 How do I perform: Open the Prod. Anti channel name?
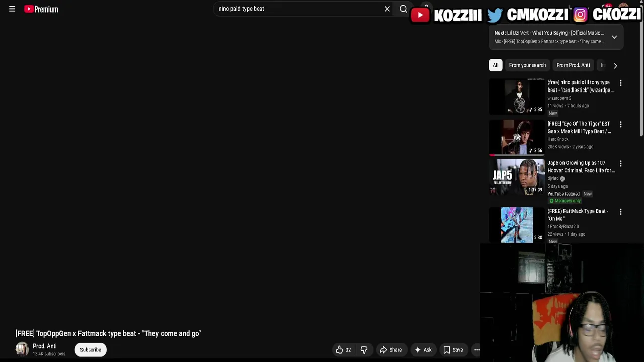coord(45,346)
